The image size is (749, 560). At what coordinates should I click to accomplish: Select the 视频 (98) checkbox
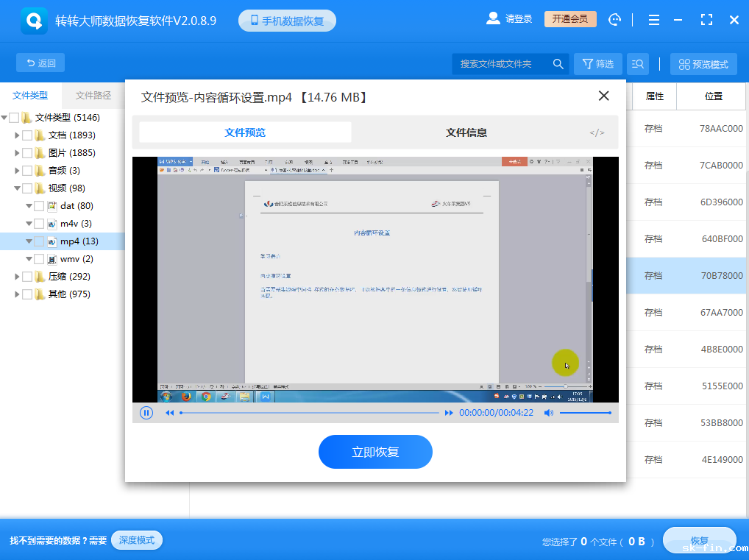pyautogui.click(x=27, y=188)
